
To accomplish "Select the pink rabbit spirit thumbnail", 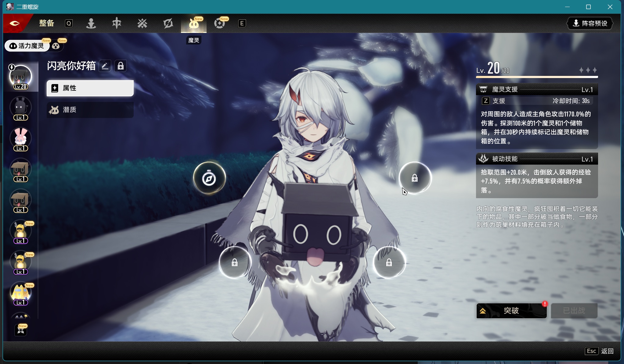I will coord(20,138).
